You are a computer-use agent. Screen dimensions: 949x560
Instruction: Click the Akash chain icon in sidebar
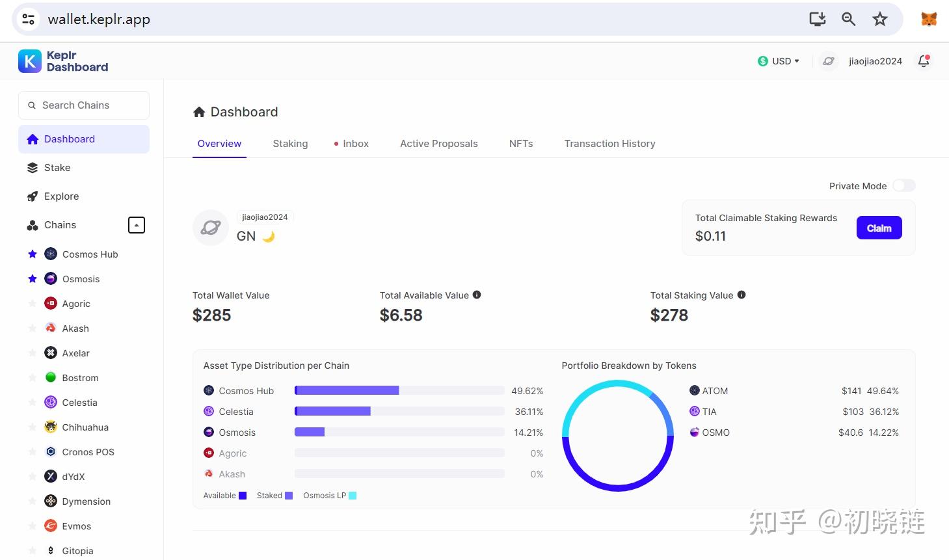[x=51, y=328]
